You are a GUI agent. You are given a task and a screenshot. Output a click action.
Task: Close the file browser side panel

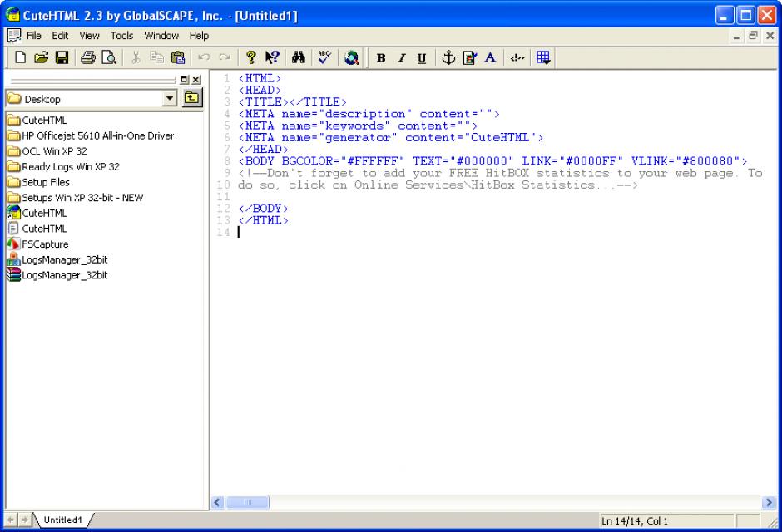click(196, 80)
